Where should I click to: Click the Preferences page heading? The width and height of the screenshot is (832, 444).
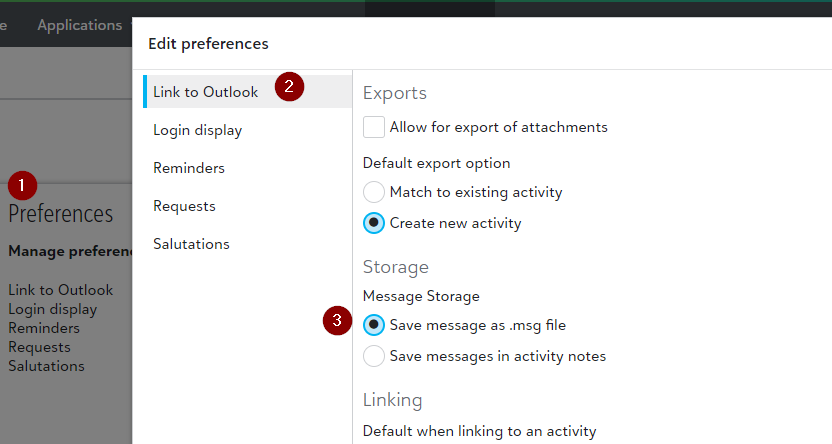[61, 213]
